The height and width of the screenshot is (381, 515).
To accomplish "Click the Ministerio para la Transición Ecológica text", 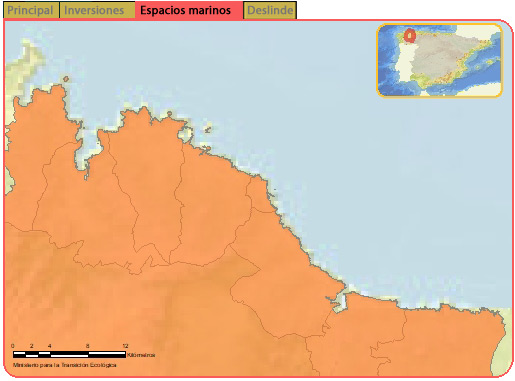I will 65,365.
